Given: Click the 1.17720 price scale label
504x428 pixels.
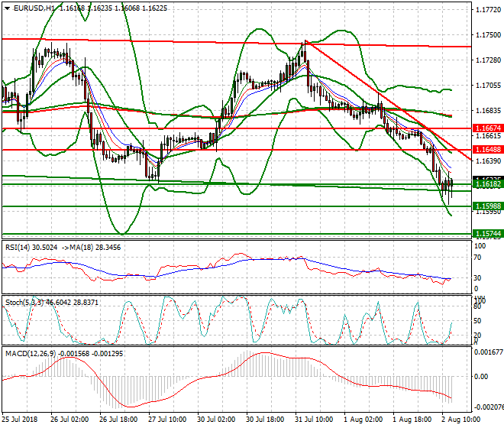Looking at the screenshot, I should 487,10.
